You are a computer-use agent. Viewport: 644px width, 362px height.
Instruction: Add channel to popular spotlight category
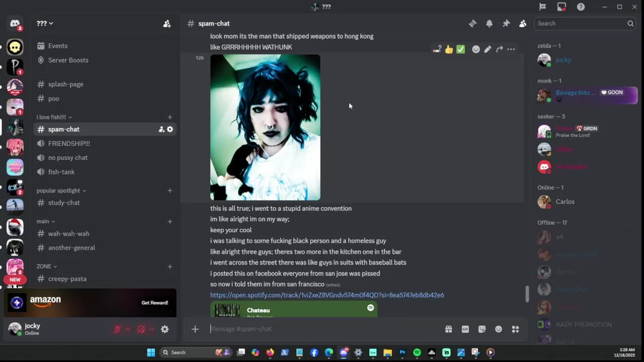[x=170, y=191]
